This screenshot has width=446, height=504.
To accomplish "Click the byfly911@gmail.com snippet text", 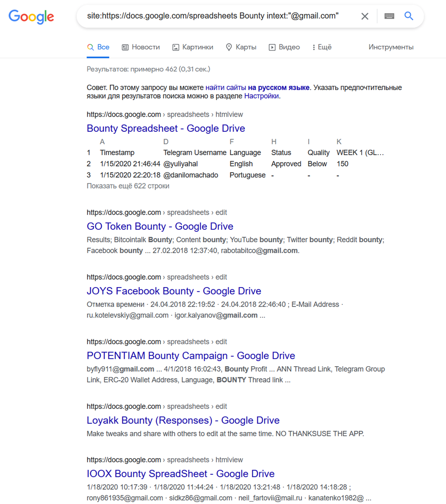I will pos(120,369).
